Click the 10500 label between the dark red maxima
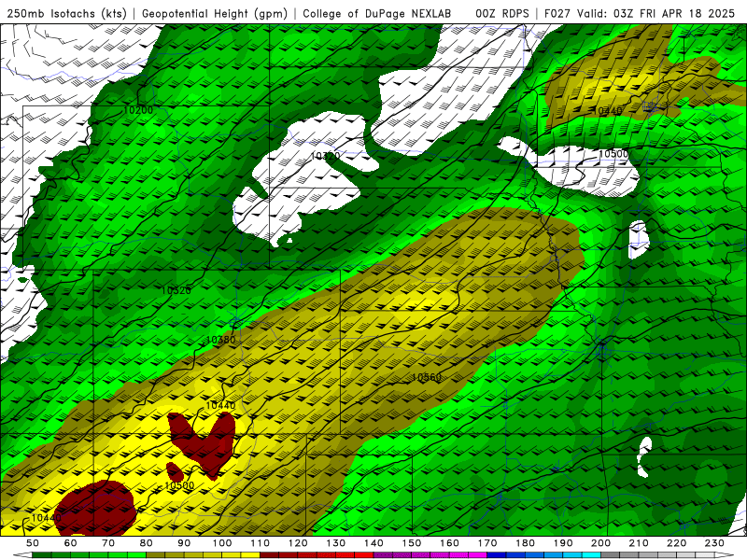 pos(179,485)
